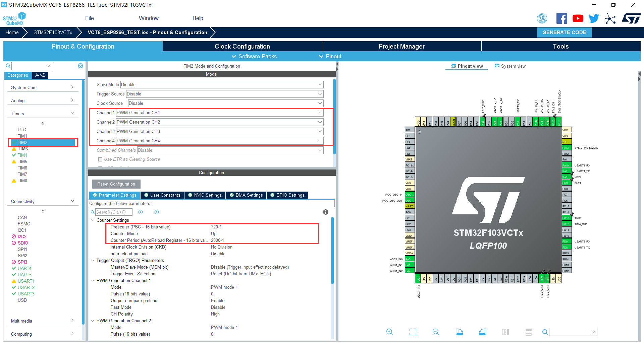
Task: Rotate the chip view counterclockwise
Action: pyautogui.click(x=482, y=332)
